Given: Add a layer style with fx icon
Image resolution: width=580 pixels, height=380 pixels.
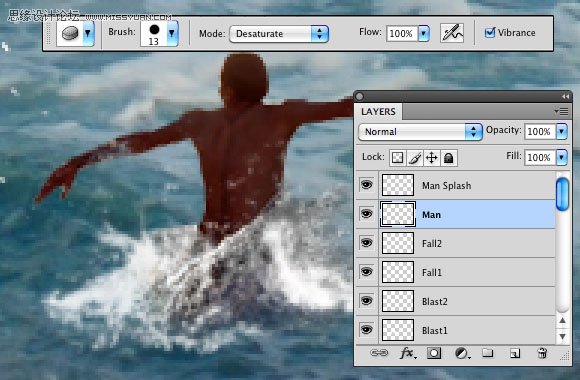Looking at the screenshot, I should (407, 353).
